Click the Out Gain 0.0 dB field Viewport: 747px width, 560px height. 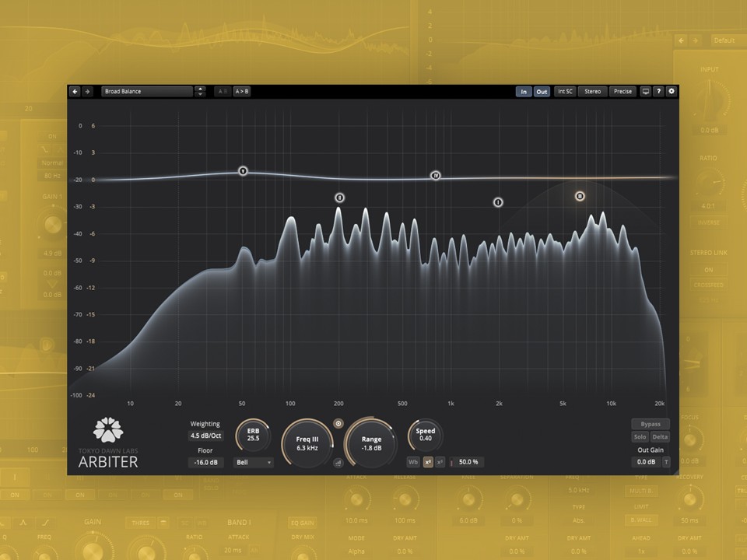point(646,462)
